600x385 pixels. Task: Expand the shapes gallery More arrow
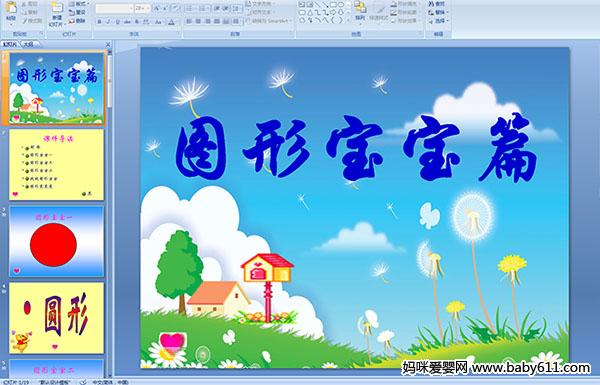click(x=348, y=20)
